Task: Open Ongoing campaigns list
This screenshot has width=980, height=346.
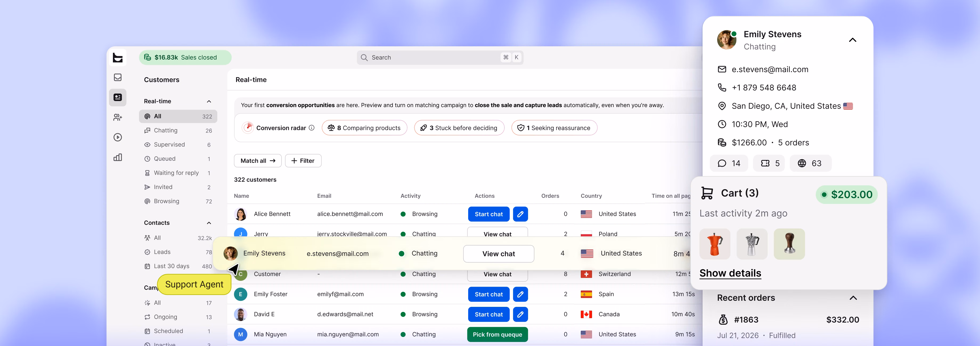Action: (x=178, y=317)
